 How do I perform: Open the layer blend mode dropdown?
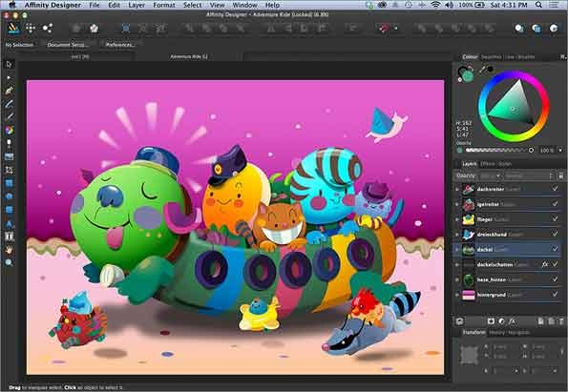click(x=529, y=175)
